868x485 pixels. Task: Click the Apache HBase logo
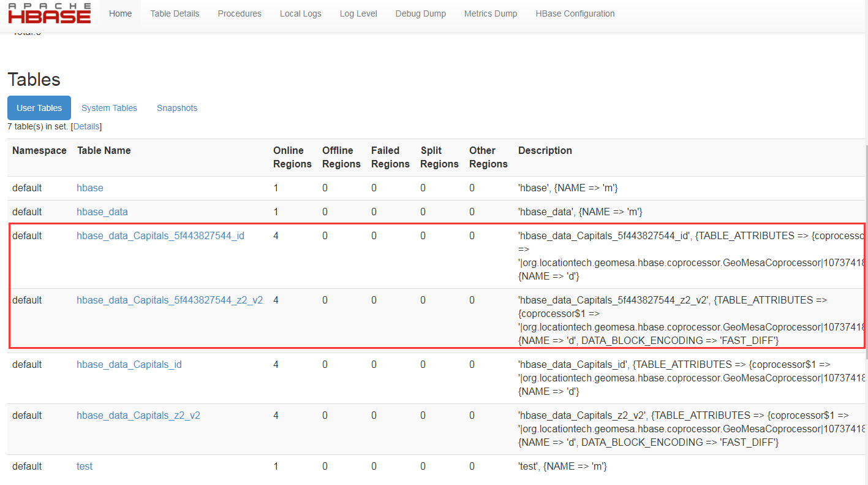pos(50,13)
